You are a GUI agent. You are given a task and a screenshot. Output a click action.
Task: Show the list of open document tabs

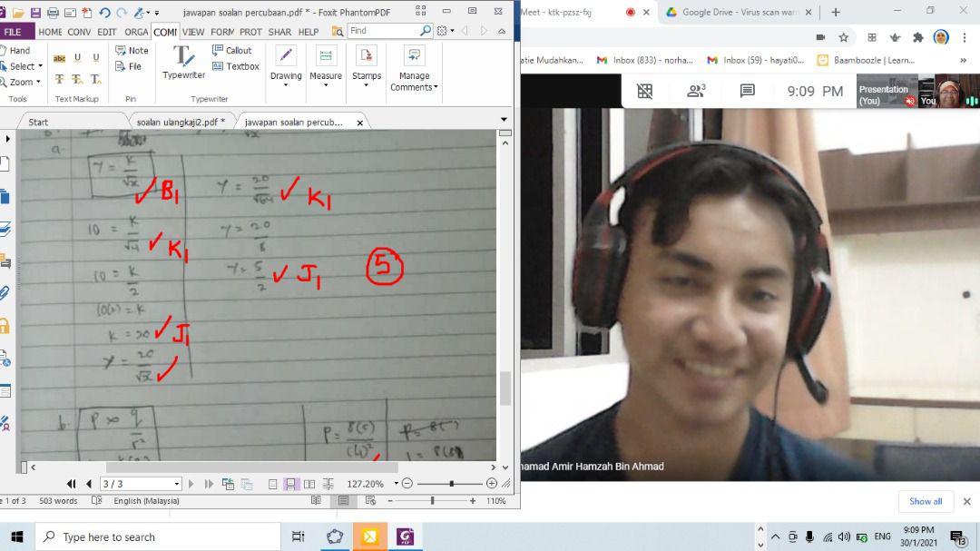pos(504,120)
